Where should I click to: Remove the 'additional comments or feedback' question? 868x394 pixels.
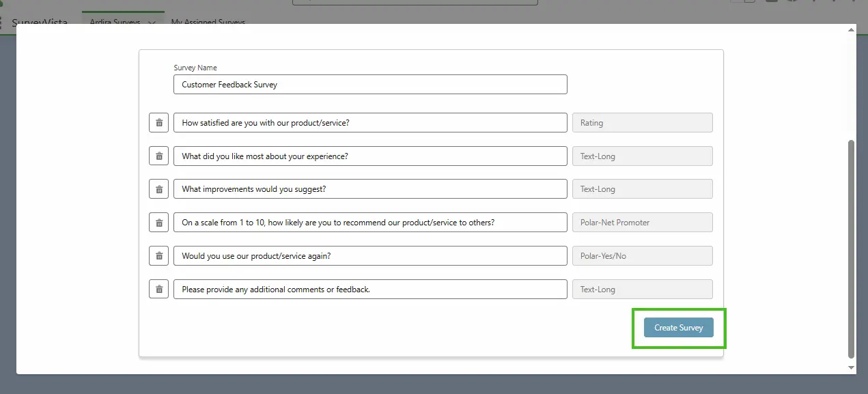click(158, 290)
